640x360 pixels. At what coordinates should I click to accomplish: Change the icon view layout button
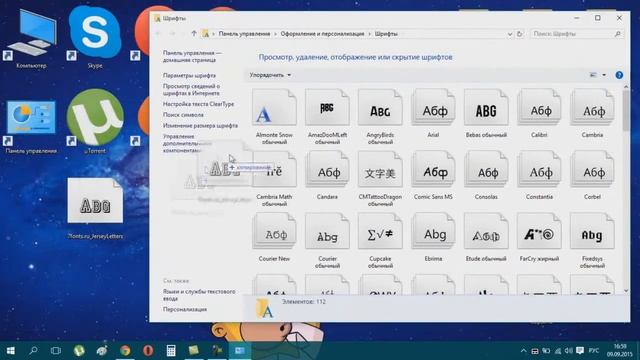(x=593, y=75)
